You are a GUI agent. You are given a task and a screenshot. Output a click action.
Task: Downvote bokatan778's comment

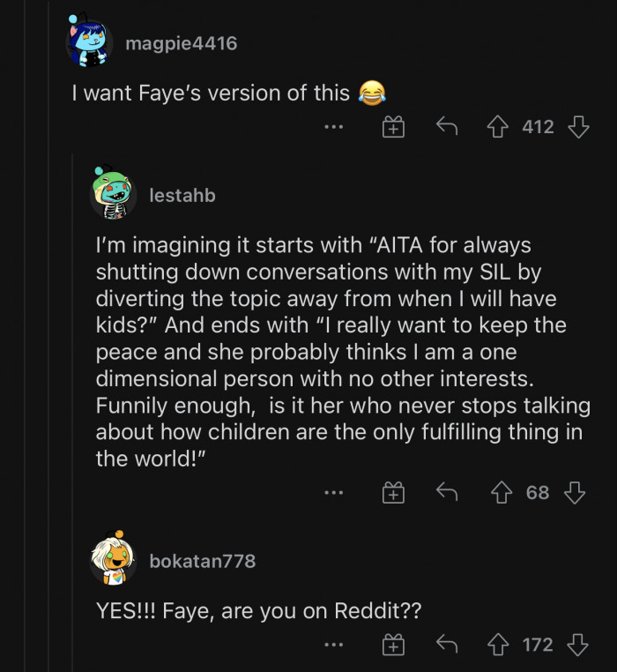tap(578, 645)
